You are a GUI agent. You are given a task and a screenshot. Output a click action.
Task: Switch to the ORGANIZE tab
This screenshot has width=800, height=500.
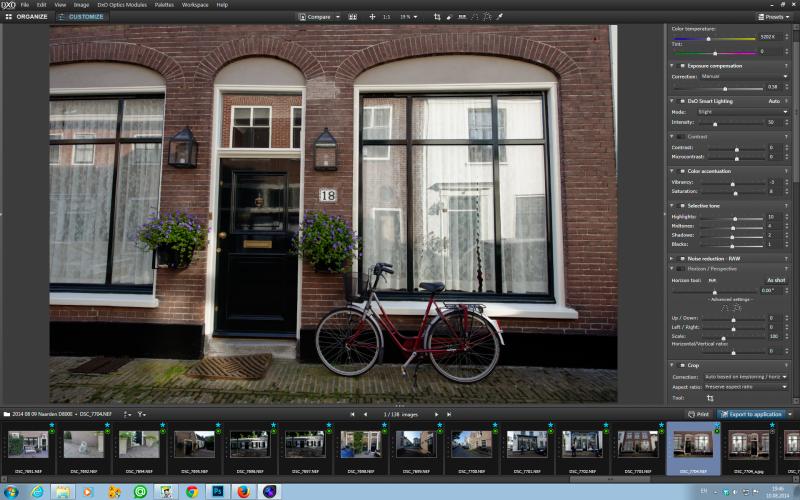(26, 17)
